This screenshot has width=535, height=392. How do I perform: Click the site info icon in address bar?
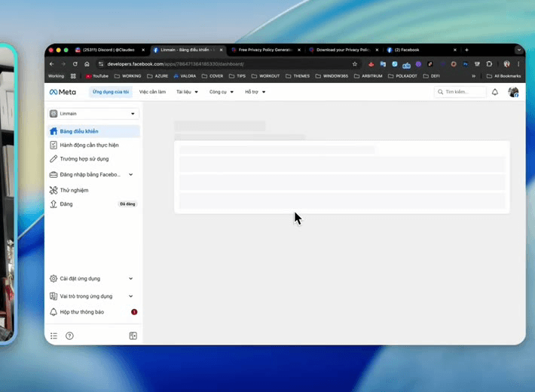coord(101,64)
